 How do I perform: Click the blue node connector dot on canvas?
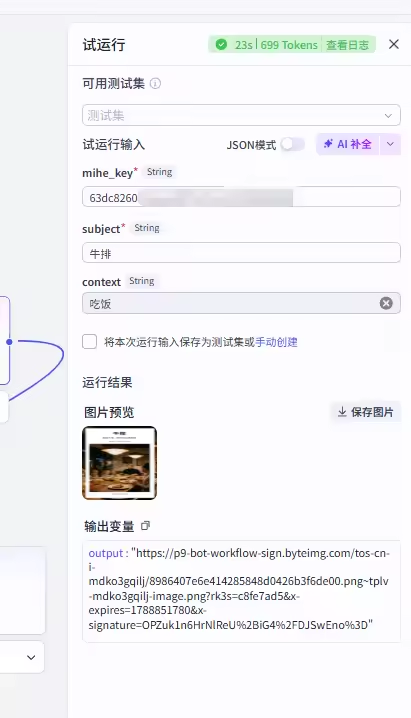click(x=9, y=342)
